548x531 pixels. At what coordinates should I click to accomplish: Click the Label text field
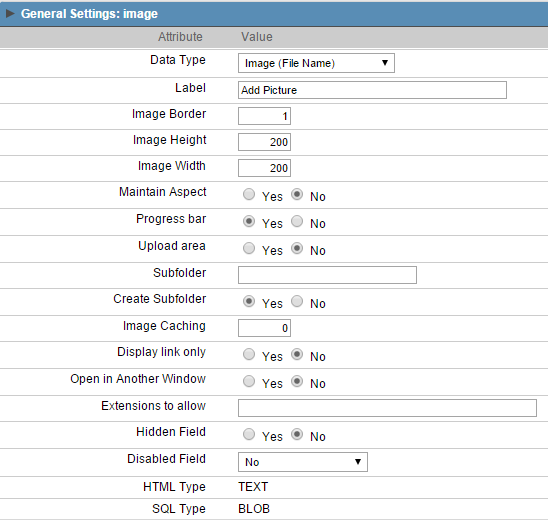pos(372,90)
